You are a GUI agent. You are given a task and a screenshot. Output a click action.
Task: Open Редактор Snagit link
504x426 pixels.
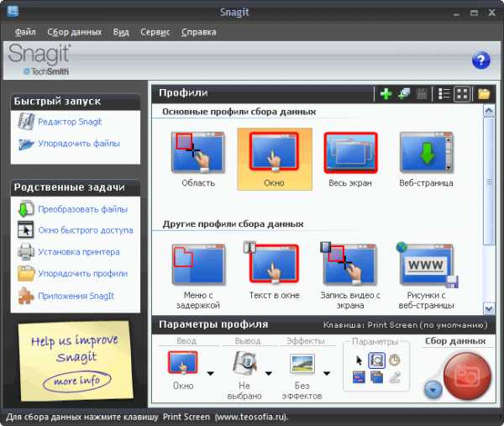coord(70,122)
